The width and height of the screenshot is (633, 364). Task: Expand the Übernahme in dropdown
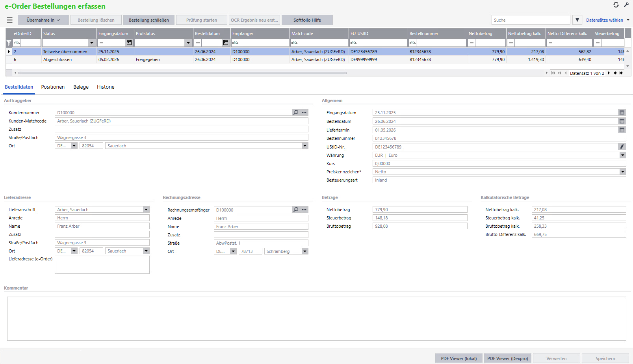(x=43, y=20)
